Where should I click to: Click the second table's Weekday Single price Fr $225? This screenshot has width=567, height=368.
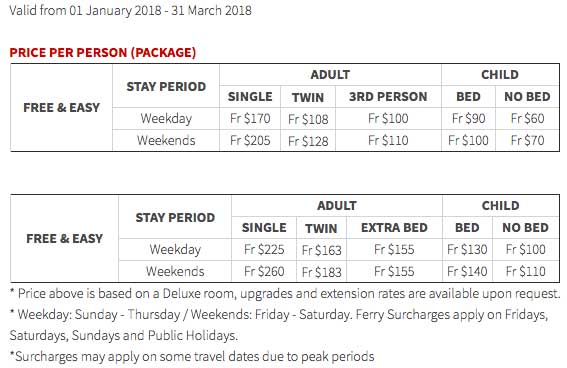[264, 249]
